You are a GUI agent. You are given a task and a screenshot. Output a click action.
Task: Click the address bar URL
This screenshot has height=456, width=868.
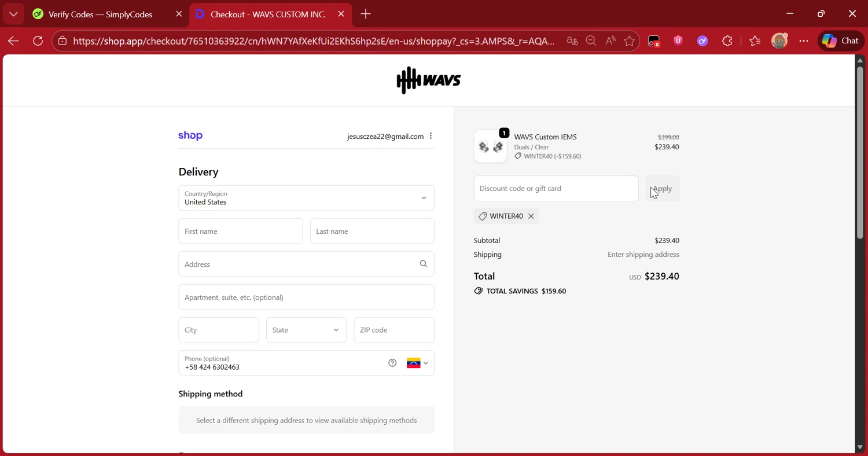click(314, 41)
